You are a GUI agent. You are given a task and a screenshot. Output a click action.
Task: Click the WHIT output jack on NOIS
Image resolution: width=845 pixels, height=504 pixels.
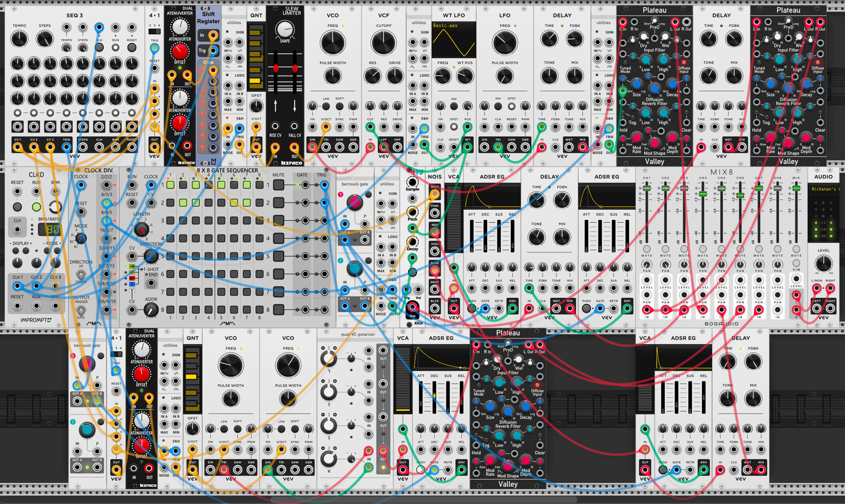coord(434,194)
